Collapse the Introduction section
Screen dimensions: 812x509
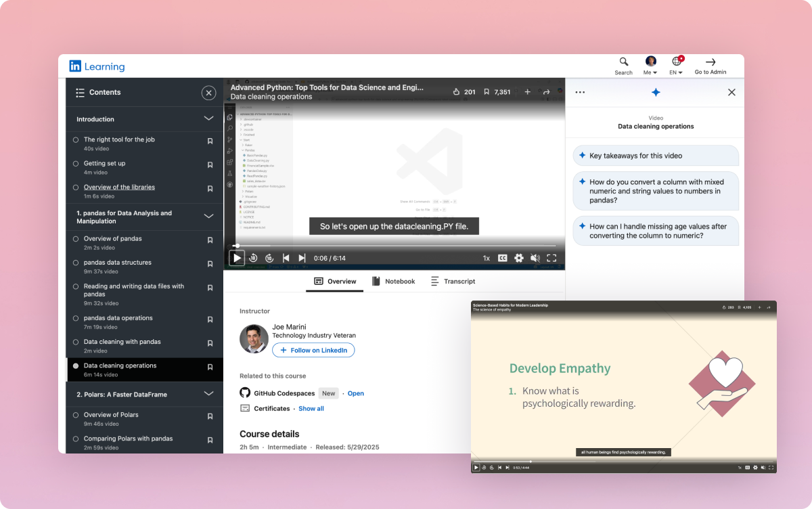click(208, 118)
